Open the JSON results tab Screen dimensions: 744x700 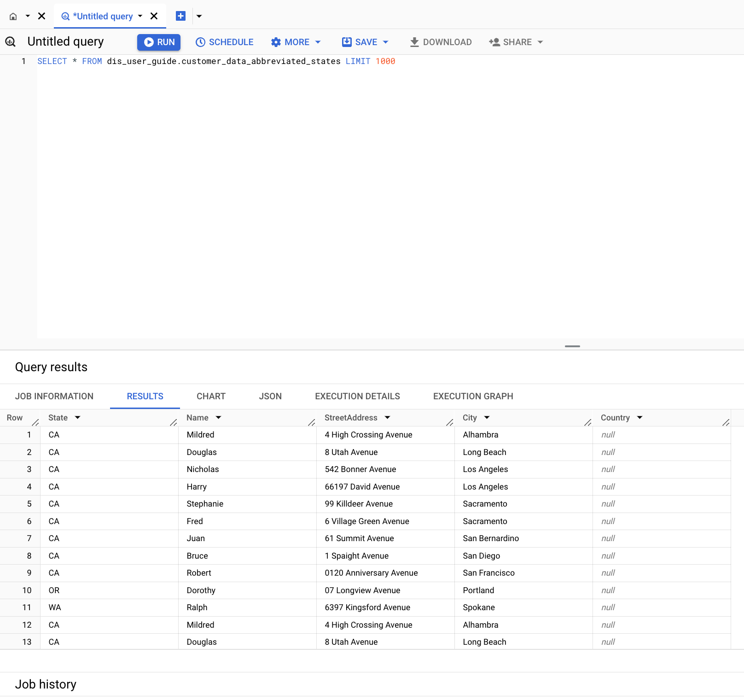pyautogui.click(x=270, y=396)
